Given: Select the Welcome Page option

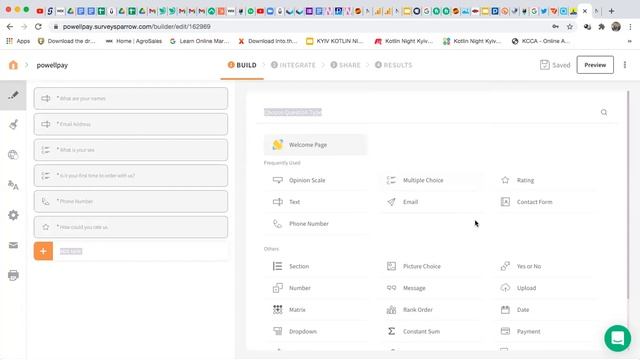Looking at the screenshot, I should 316,144.
